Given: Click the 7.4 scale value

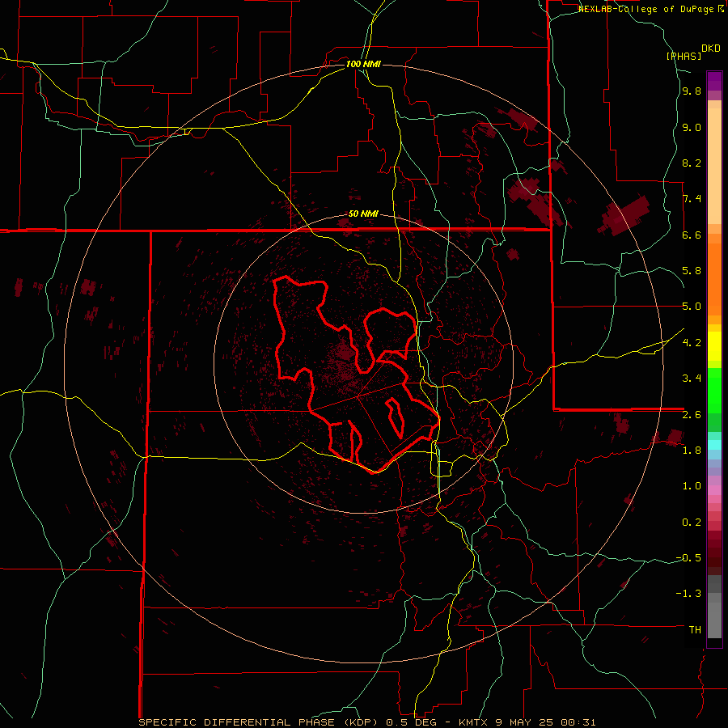Looking at the screenshot, I should click(692, 199).
